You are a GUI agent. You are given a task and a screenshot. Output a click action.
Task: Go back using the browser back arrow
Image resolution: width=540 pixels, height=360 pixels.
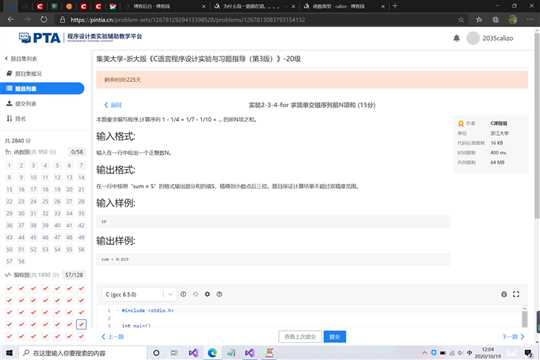click(x=11, y=20)
